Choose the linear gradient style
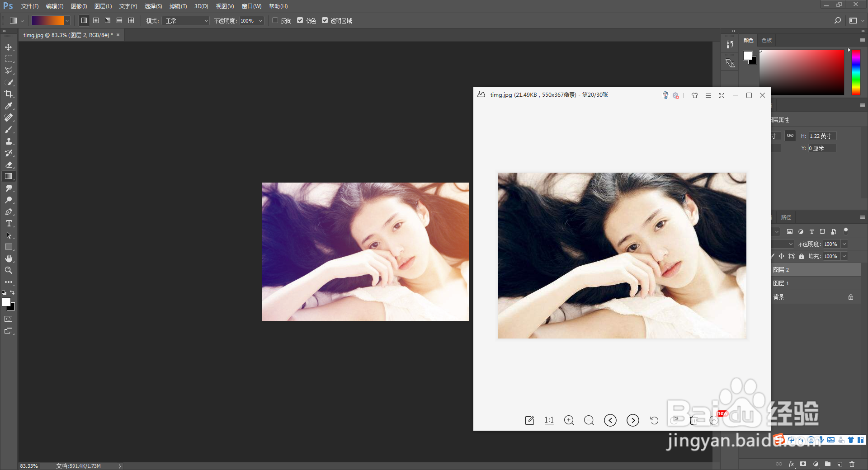This screenshot has height=470, width=868. (84, 20)
